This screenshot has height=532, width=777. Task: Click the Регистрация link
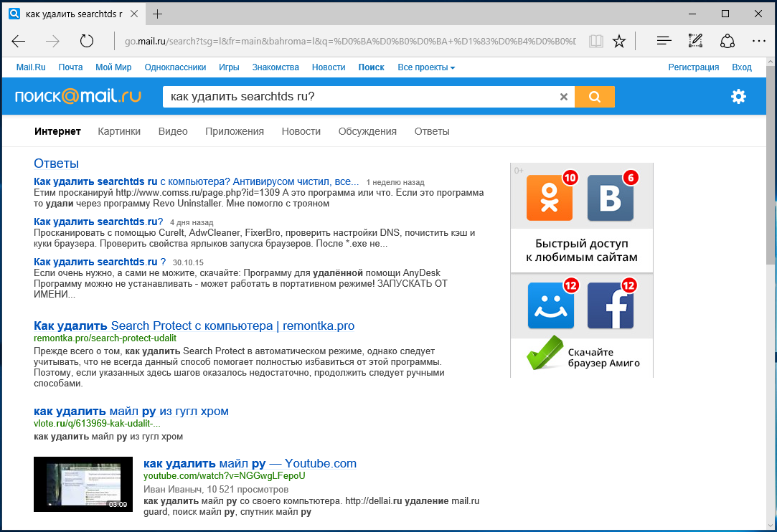click(693, 67)
